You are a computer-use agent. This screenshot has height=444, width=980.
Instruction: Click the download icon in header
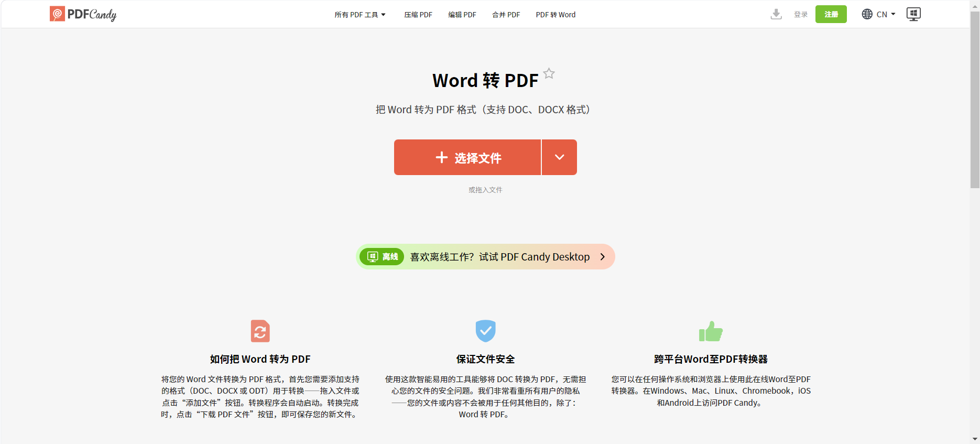click(x=776, y=14)
